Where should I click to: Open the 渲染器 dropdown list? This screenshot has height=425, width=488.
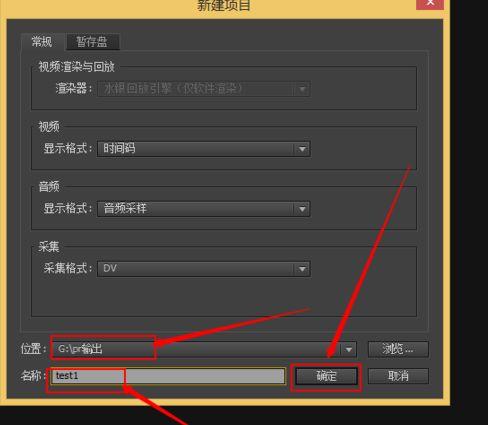coord(204,89)
